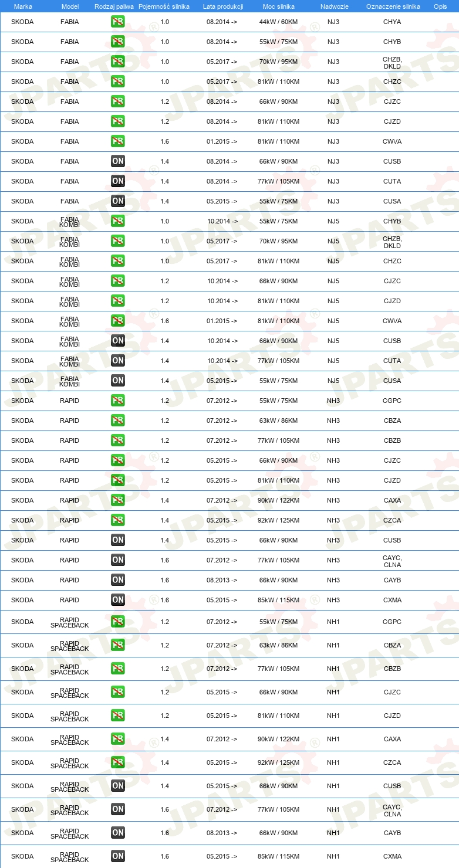Click the PB icon in RAPID SPACEBACK CAXA row
The height and width of the screenshot is (868, 459).
coord(118,739)
